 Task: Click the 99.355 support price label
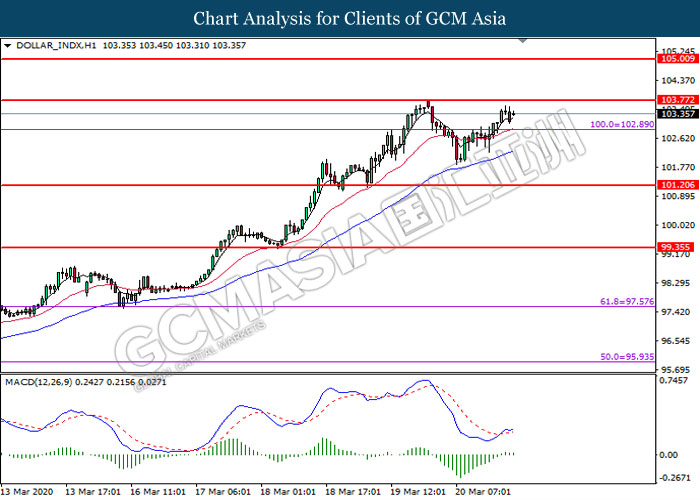678,247
